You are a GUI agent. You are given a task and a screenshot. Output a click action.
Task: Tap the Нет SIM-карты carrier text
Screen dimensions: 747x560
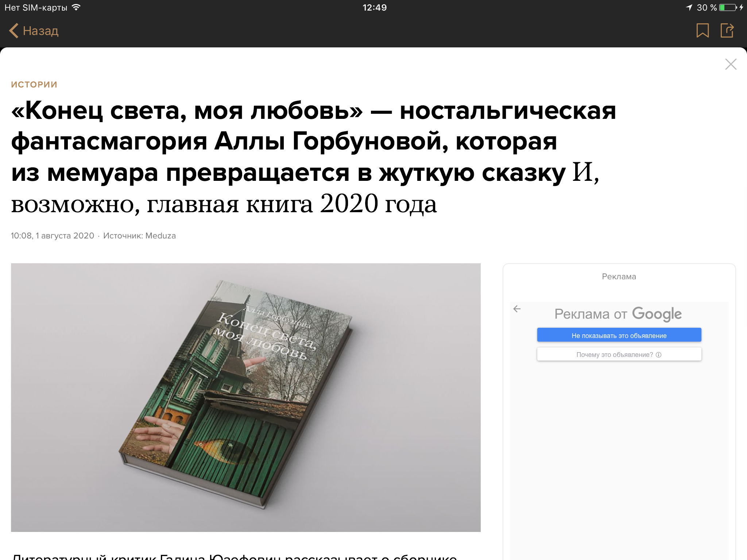pos(36,7)
